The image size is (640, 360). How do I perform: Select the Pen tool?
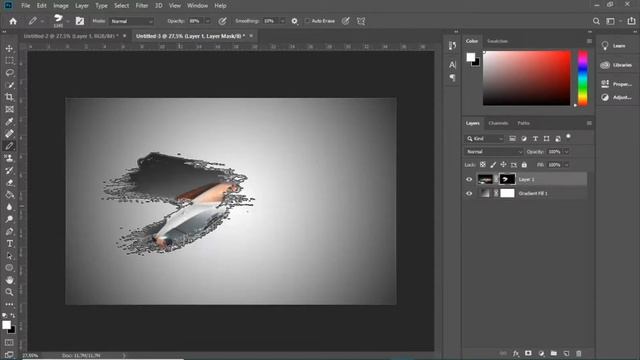(x=9, y=231)
